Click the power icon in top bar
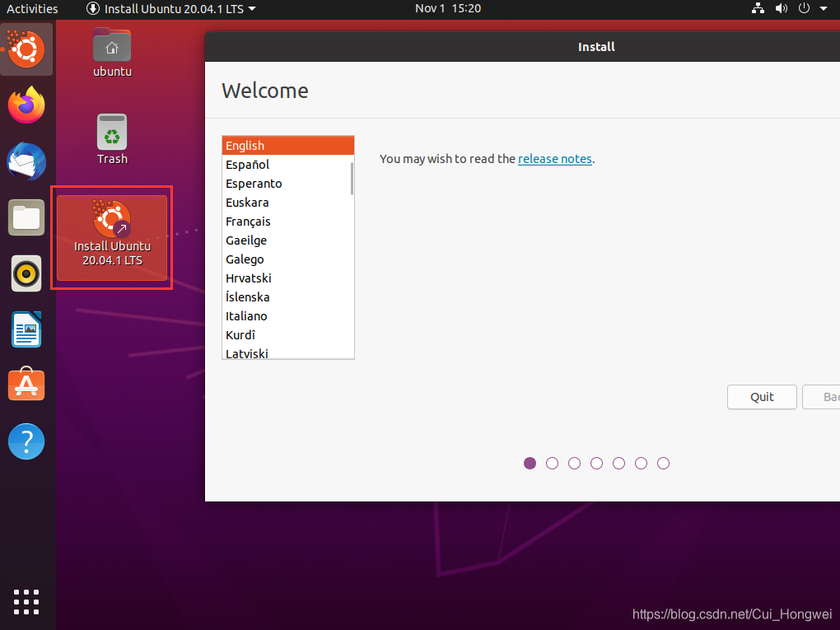 804,8
